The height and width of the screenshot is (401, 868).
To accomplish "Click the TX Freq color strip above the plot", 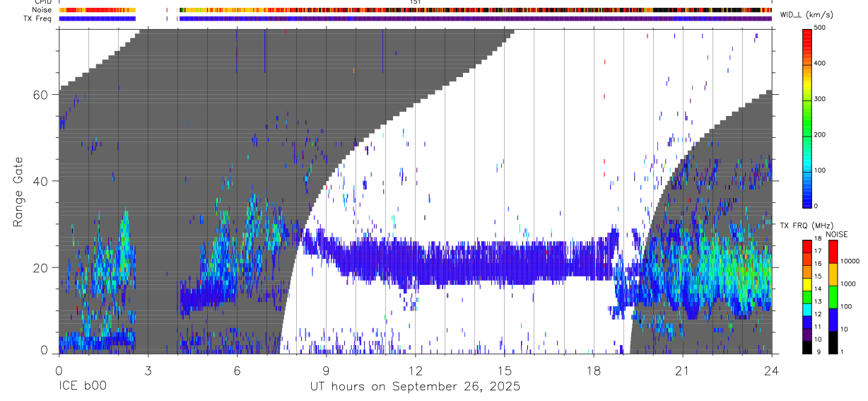I will [x=415, y=18].
